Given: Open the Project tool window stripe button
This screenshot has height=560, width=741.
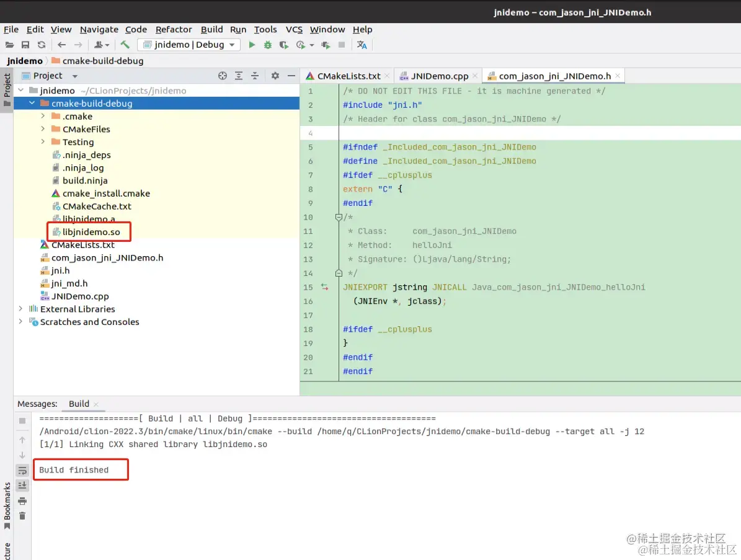Looking at the screenshot, I should coord(7,91).
